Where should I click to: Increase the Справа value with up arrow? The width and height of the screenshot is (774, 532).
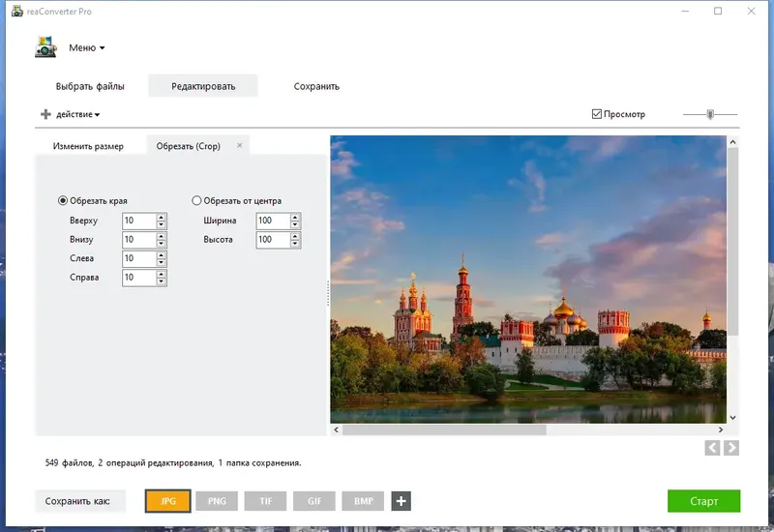pyautogui.click(x=161, y=274)
